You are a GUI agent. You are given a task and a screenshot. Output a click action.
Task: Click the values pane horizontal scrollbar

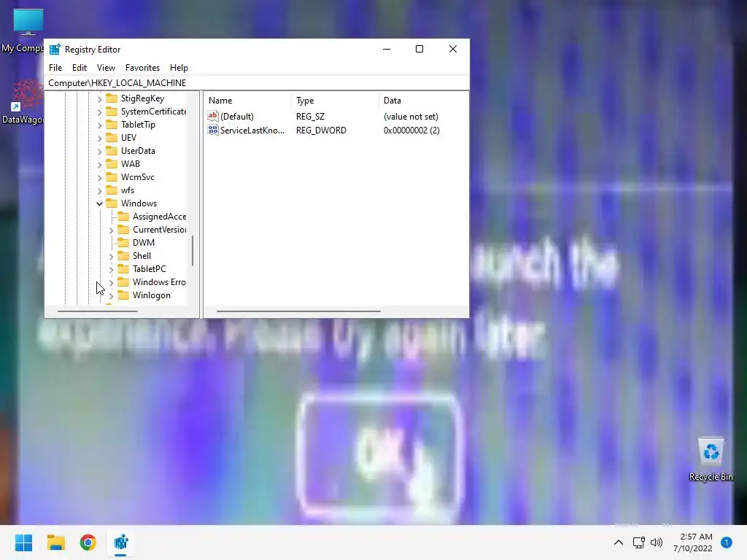[x=298, y=311]
